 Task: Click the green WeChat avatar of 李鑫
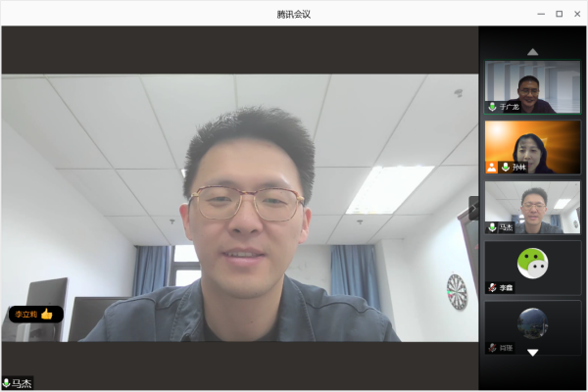point(532,262)
